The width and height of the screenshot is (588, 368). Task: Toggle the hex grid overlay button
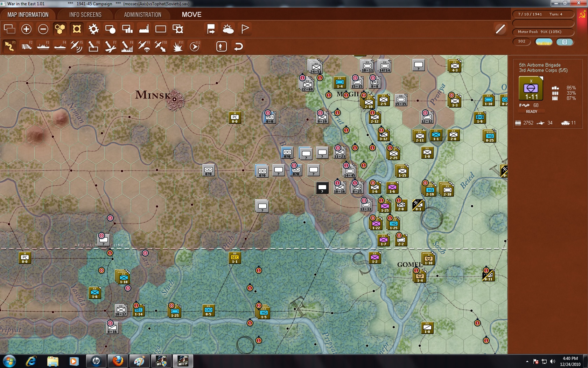pos(60,29)
